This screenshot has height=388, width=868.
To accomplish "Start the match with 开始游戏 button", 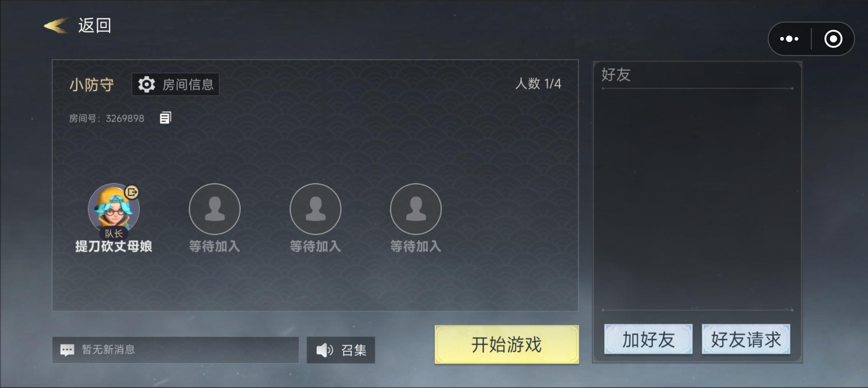I will click(507, 345).
